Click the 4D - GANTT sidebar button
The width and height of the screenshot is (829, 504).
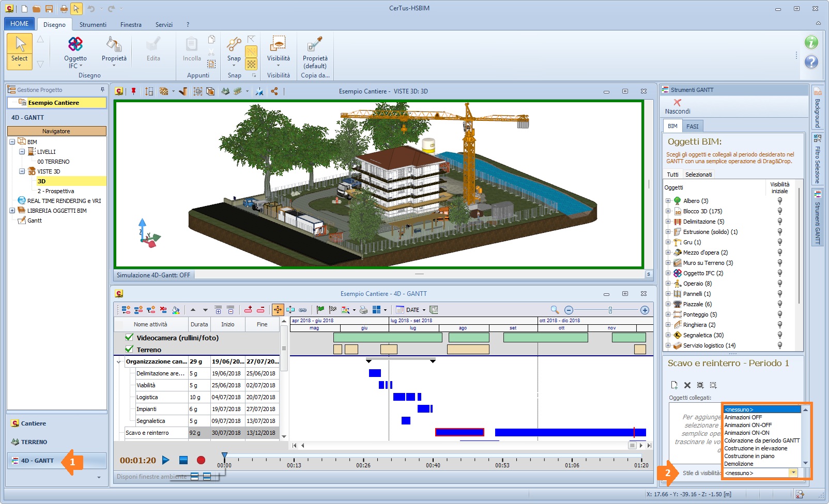tap(37, 461)
